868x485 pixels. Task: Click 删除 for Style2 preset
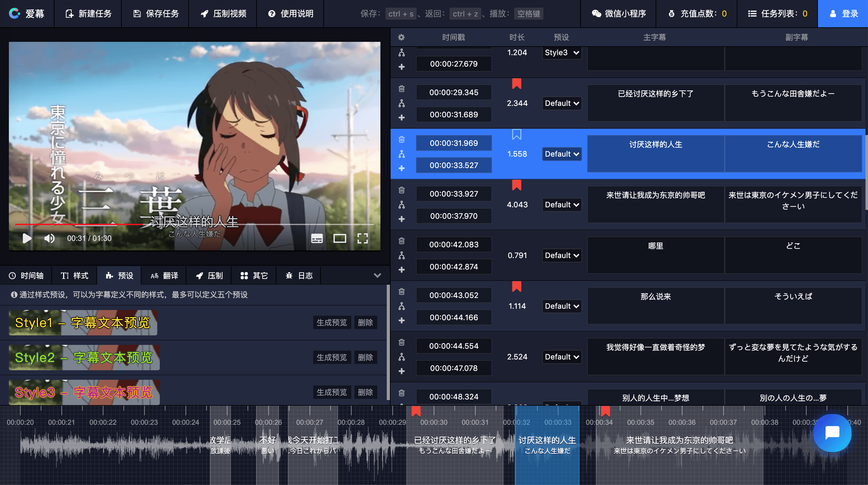pyautogui.click(x=365, y=357)
